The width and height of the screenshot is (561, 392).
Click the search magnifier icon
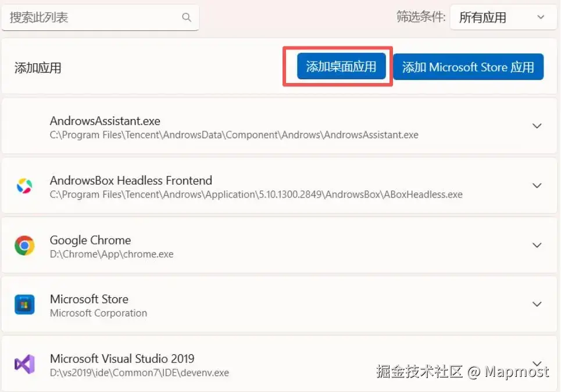pyautogui.click(x=187, y=17)
